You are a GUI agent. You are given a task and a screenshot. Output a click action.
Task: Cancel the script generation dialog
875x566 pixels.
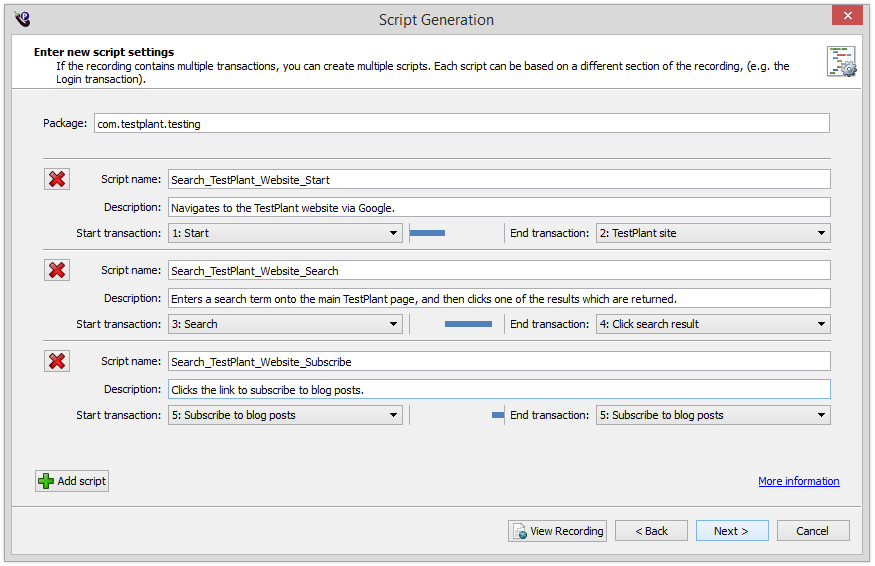point(812,531)
